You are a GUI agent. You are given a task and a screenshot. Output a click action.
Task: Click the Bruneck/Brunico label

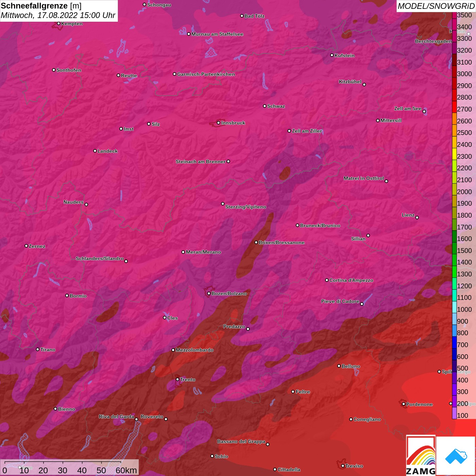point(320,225)
